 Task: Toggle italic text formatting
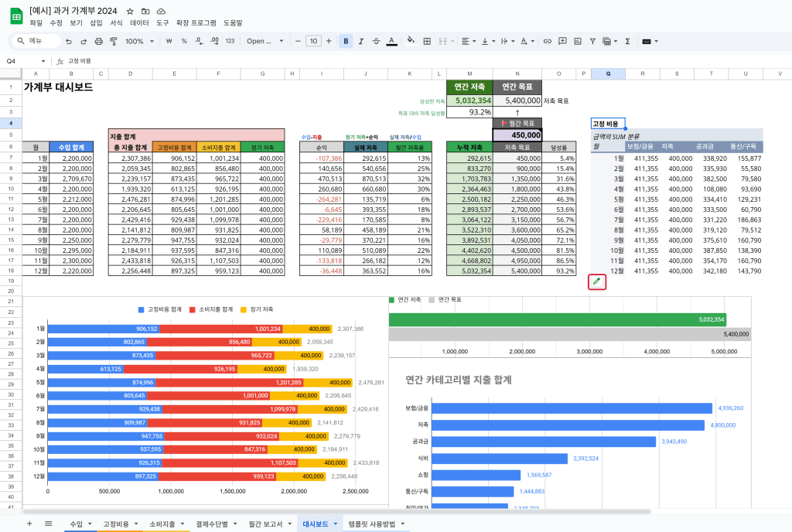pyautogui.click(x=360, y=41)
